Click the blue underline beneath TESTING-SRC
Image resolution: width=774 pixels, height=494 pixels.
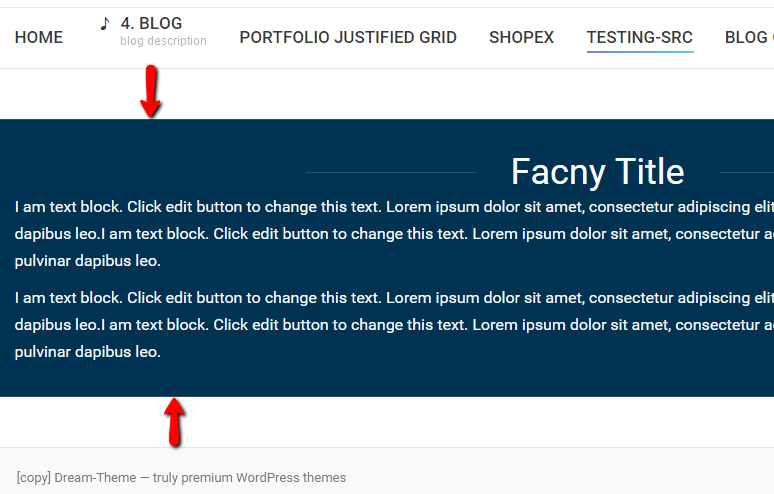(x=639, y=52)
